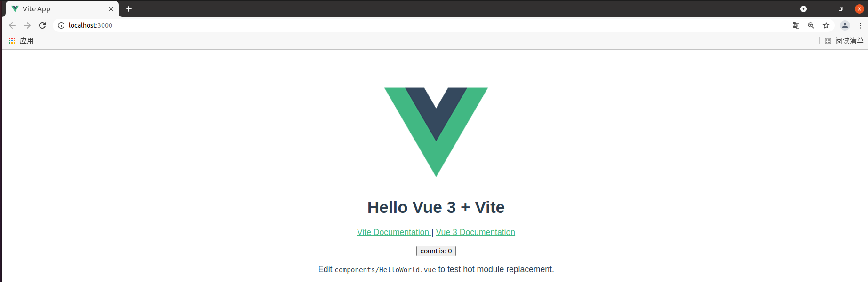868x282 pixels.
Task: Click the count is: 0 button
Action: pos(436,251)
